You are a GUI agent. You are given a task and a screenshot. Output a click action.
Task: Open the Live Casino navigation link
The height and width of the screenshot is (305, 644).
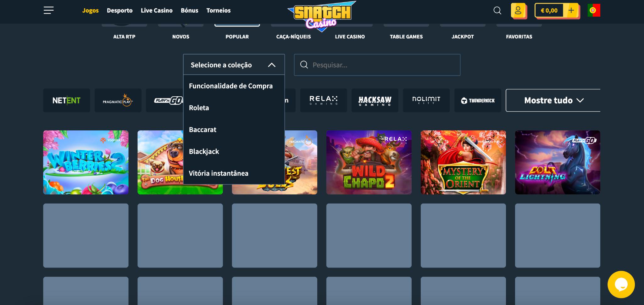[x=157, y=10]
